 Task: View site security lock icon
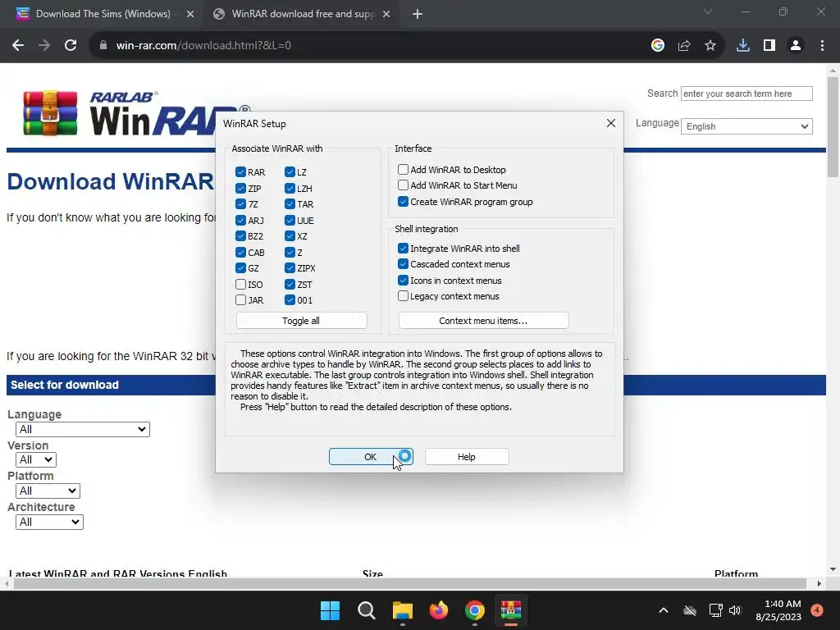coord(103,46)
